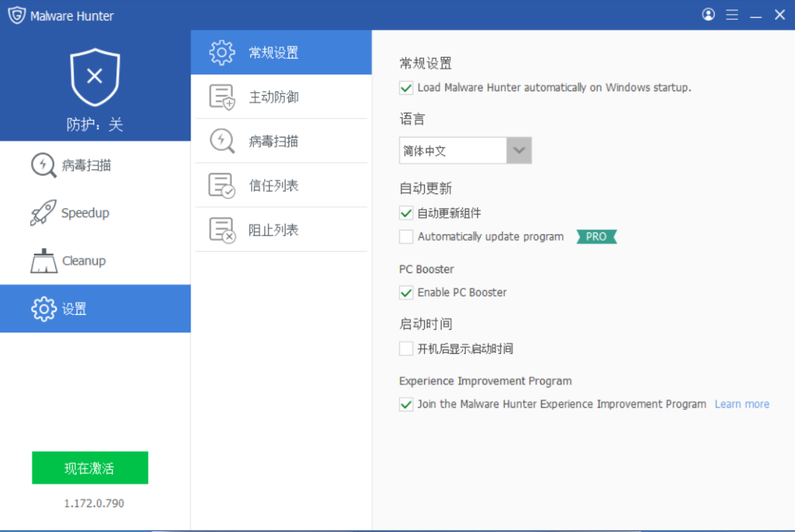This screenshot has width=795, height=532.
Task: Open the user account icon in titlebar
Action: pyautogui.click(x=708, y=14)
